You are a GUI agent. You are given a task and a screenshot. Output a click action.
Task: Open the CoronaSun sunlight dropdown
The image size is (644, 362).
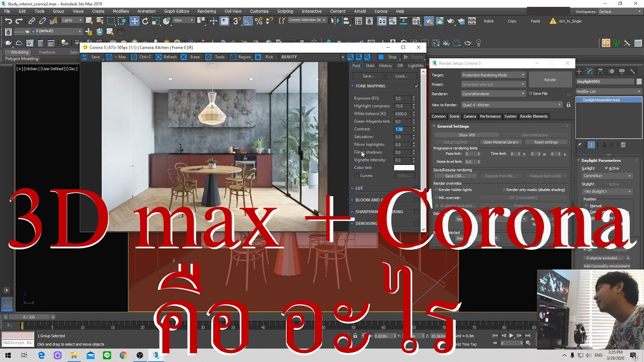607,176
